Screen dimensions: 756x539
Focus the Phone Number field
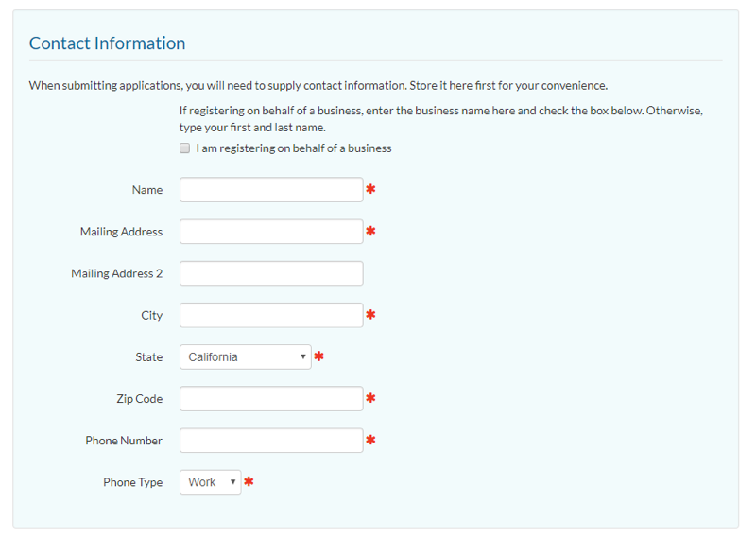[271, 441]
